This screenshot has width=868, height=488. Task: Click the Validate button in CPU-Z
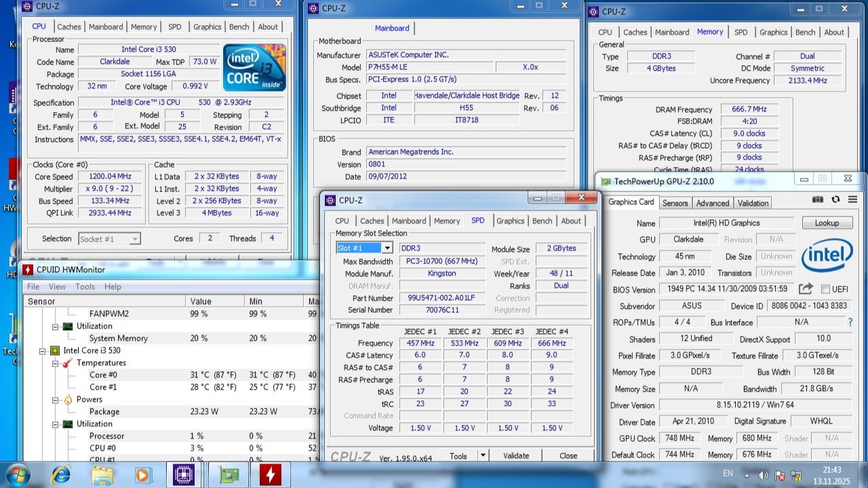517,456
